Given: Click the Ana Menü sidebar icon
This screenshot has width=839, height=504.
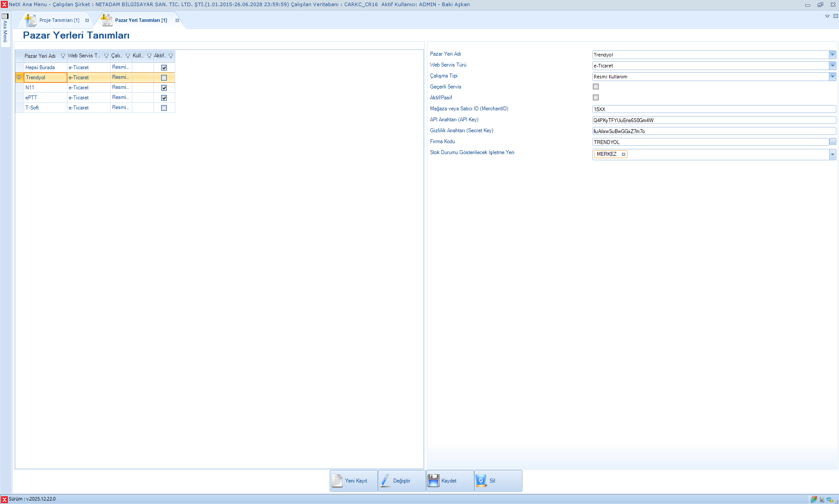Looking at the screenshot, I should tap(5, 16).
